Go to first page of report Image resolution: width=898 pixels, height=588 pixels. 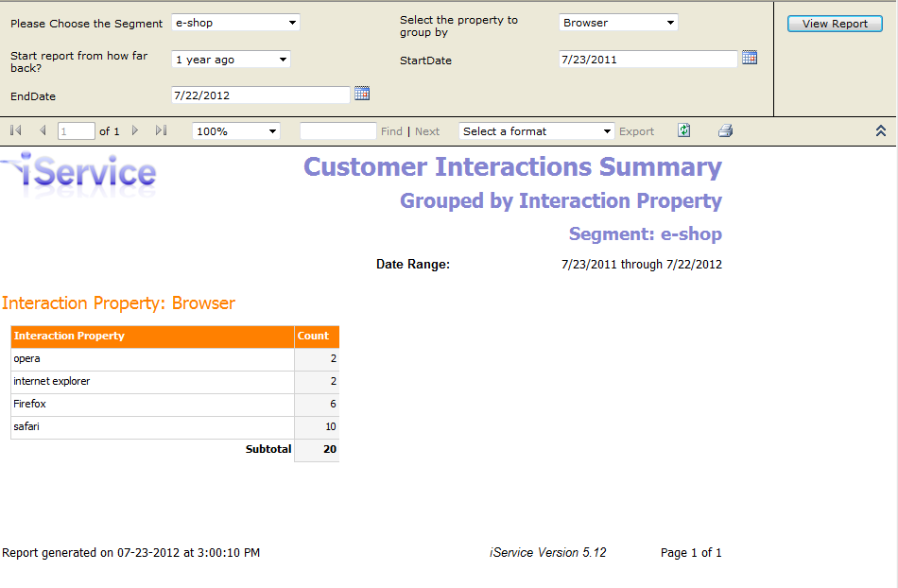pos(16,131)
